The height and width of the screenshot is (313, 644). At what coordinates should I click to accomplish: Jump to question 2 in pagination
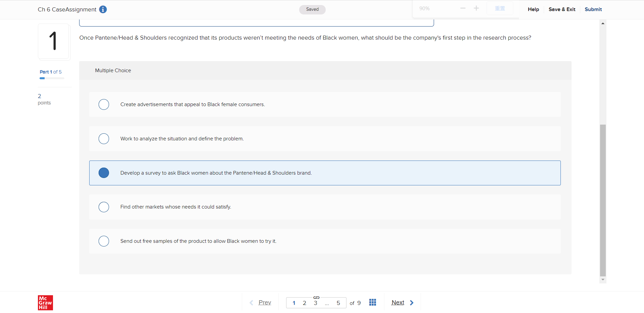pos(305,303)
